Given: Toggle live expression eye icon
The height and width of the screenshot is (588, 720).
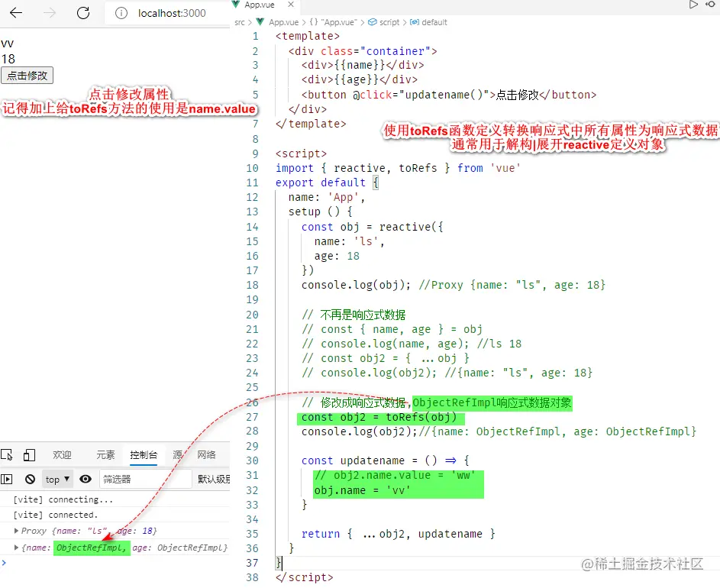Looking at the screenshot, I should 86,479.
